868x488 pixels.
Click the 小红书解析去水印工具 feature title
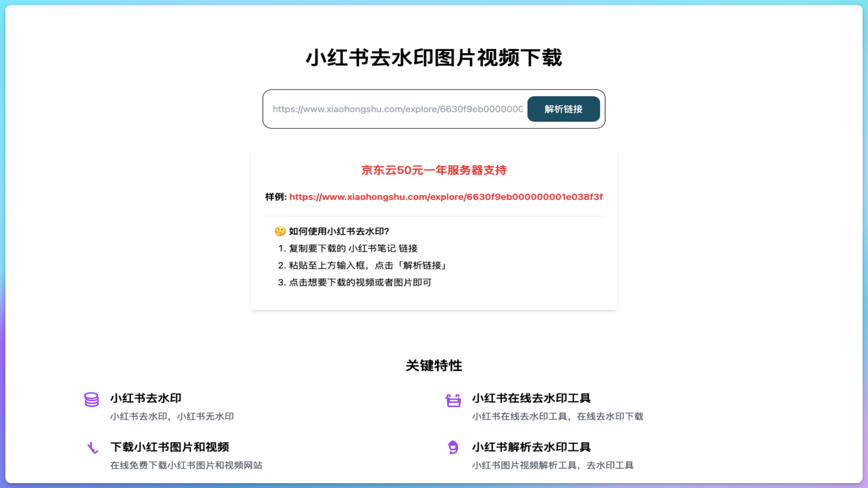531,447
